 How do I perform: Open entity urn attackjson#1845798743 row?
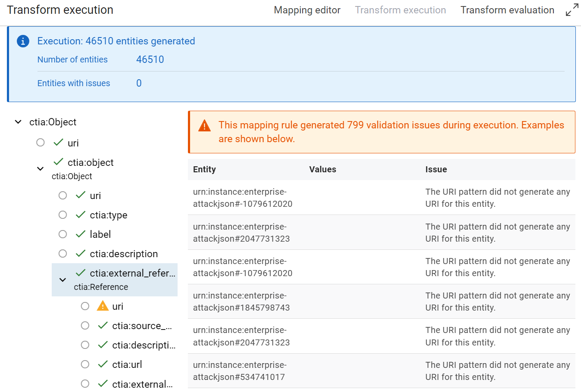pyautogui.click(x=241, y=302)
